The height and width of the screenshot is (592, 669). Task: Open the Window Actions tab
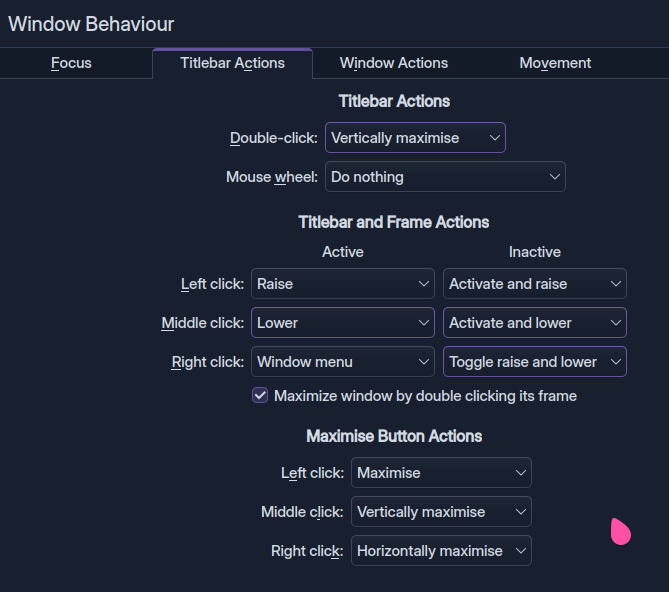coord(394,63)
